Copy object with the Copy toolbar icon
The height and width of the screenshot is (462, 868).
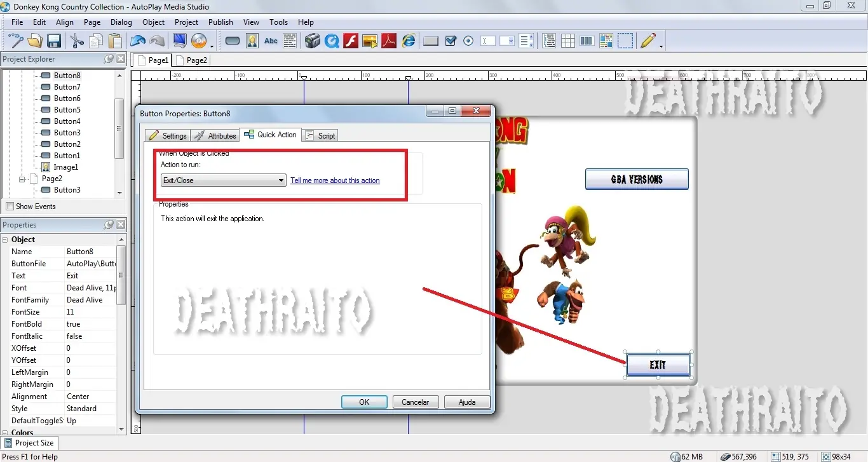pyautogui.click(x=96, y=41)
